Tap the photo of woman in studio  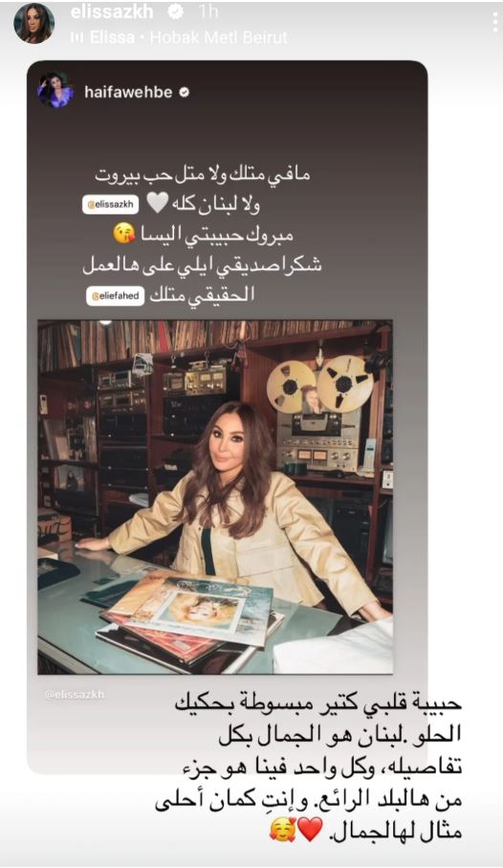(215, 497)
